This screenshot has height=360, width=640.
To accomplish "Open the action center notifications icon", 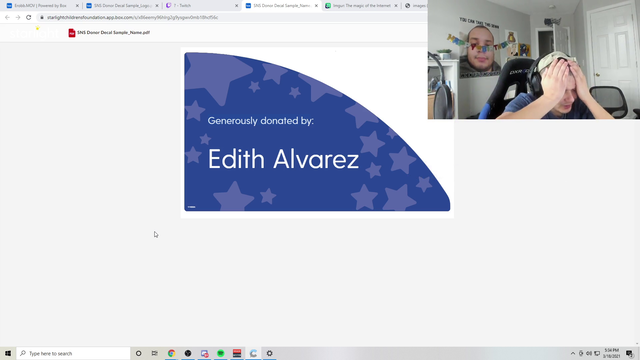I will click(629, 353).
